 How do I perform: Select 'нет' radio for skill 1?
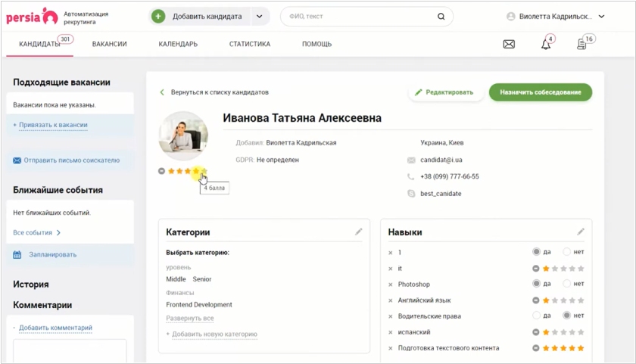566,252
